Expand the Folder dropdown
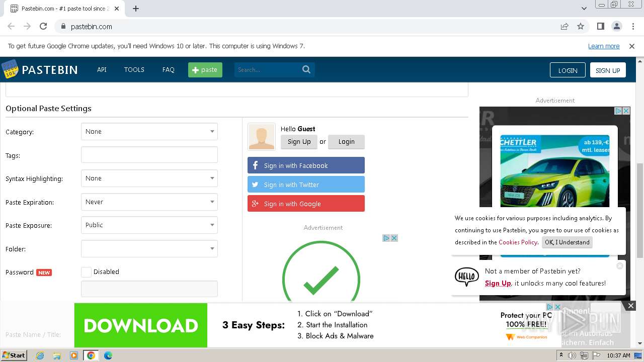The width and height of the screenshot is (644, 362). 149,248
